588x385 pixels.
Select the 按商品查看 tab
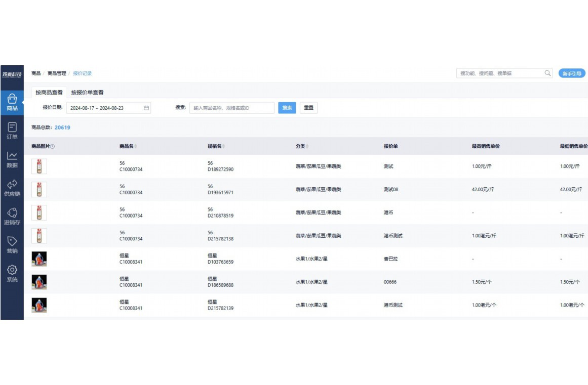(49, 93)
